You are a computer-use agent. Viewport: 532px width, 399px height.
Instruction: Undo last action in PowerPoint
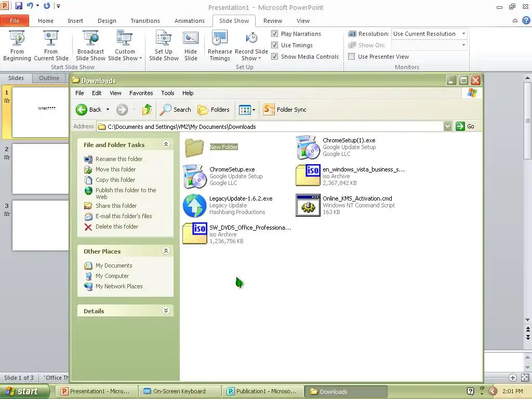point(30,6)
